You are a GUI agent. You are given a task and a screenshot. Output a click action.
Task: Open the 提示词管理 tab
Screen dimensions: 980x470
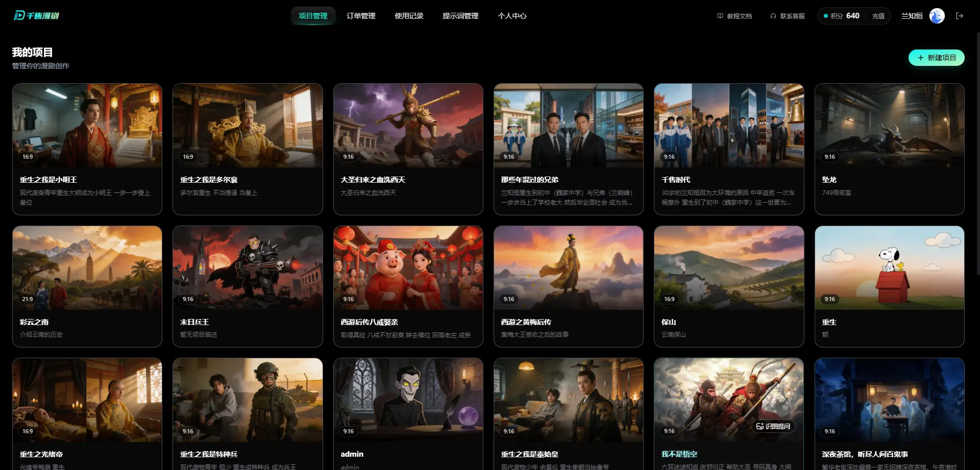click(460, 16)
